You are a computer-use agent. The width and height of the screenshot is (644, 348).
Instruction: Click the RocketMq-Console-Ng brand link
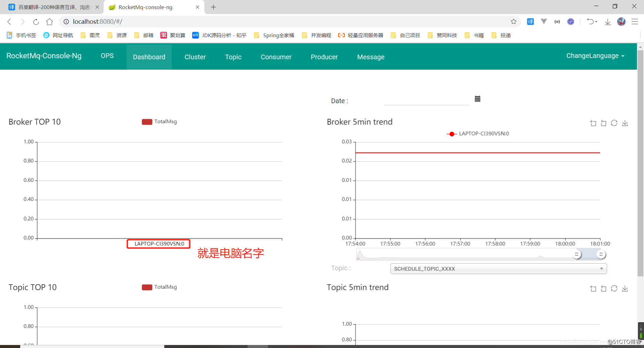(44, 56)
